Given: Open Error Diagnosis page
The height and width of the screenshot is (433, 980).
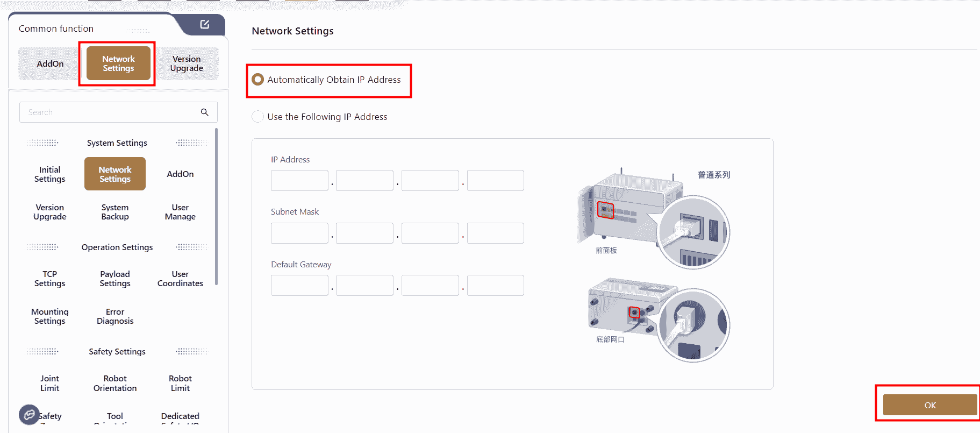Looking at the screenshot, I should click(115, 316).
